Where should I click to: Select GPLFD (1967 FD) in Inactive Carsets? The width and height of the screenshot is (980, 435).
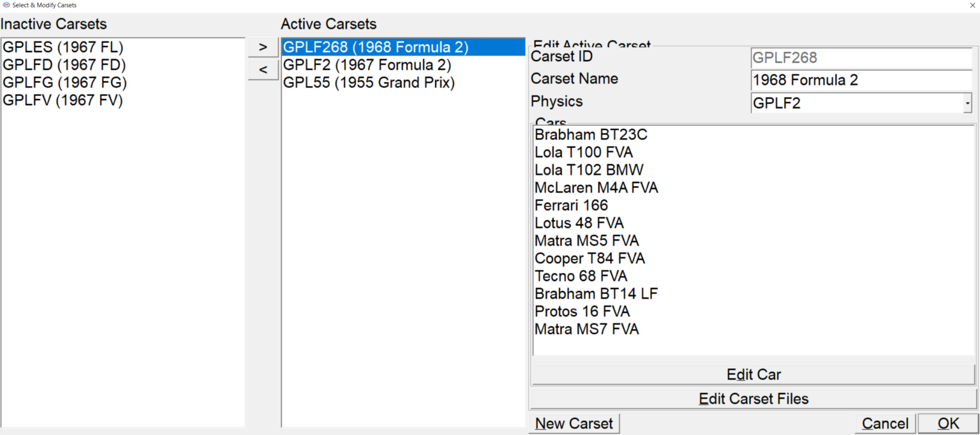pyautogui.click(x=63, y=64)
